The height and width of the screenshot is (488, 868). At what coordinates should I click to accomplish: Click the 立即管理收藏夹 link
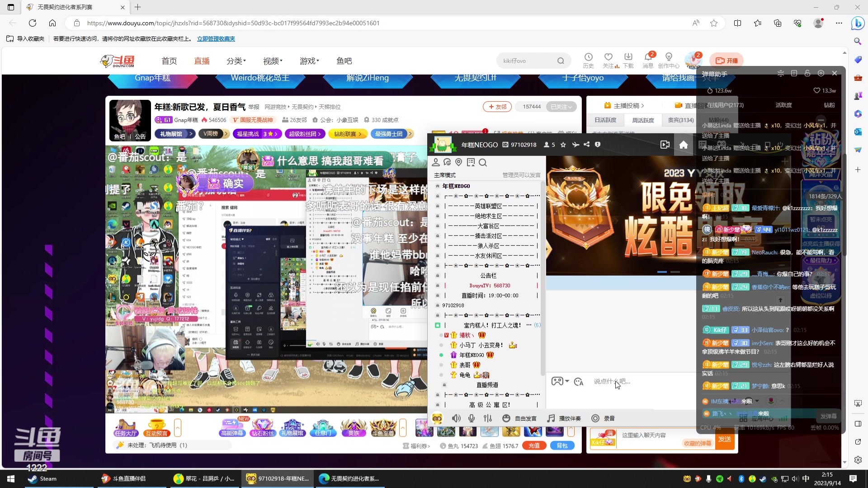(x=216, y=39)
